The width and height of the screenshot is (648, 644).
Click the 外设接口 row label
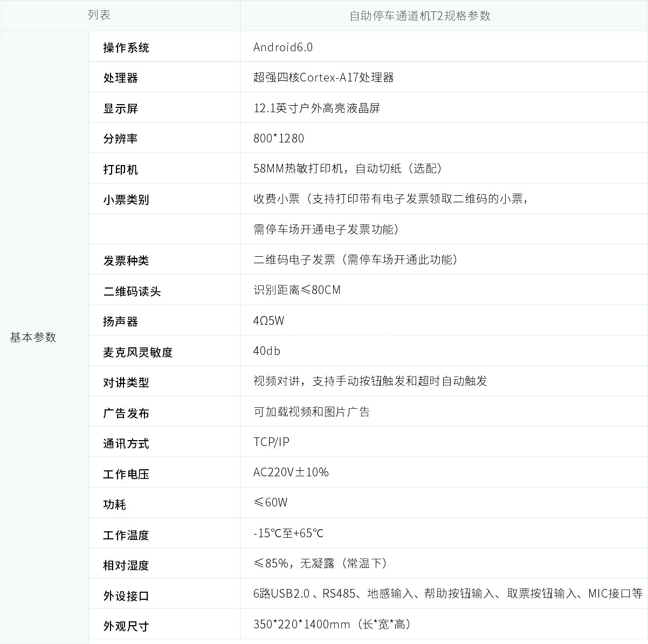point(126,596)
